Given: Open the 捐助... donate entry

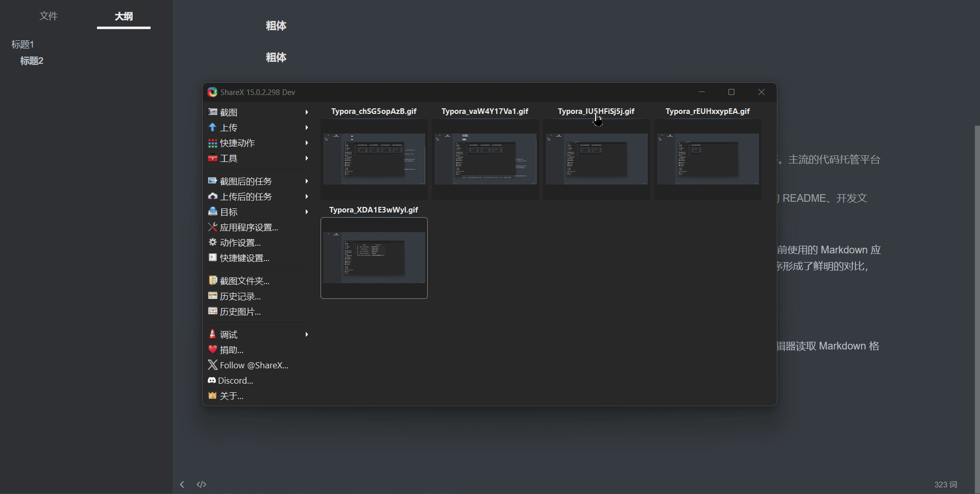Looking at the screenshot, I should [259, 349].
